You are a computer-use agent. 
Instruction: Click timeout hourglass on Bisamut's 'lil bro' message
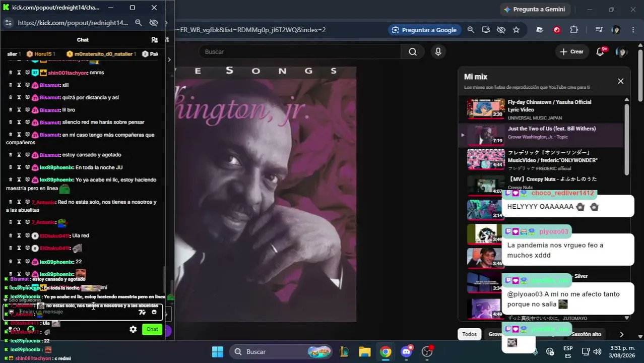coord(19,109)
